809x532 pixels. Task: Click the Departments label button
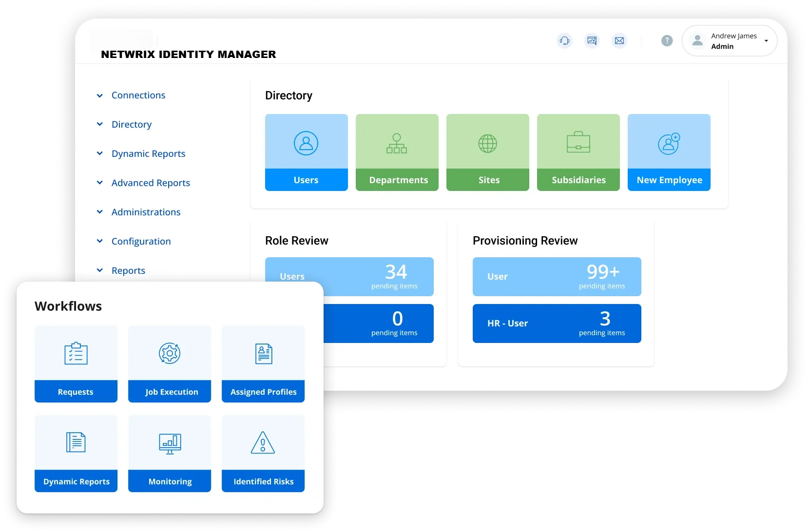point(397,180)
